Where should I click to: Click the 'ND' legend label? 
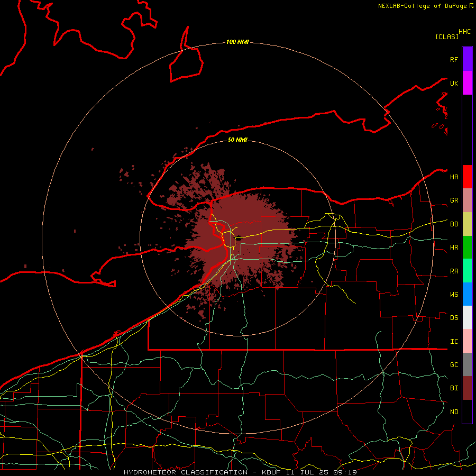(x=454, y=412)
